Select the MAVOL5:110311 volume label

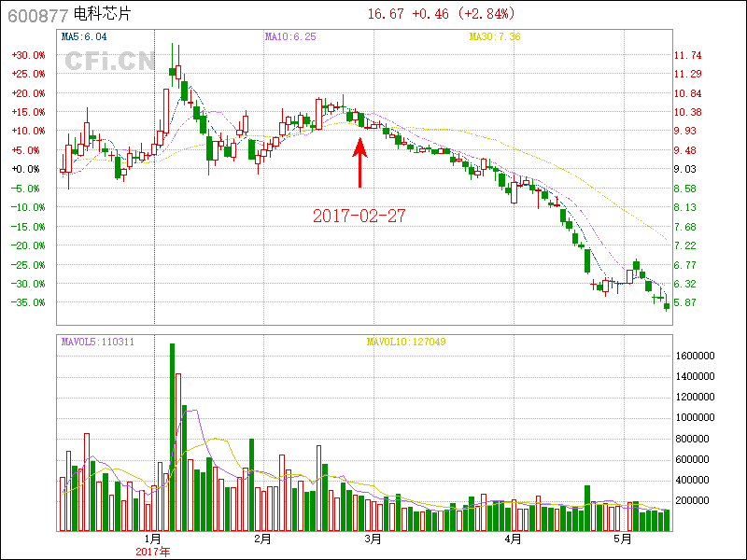[x=98, y=342]
